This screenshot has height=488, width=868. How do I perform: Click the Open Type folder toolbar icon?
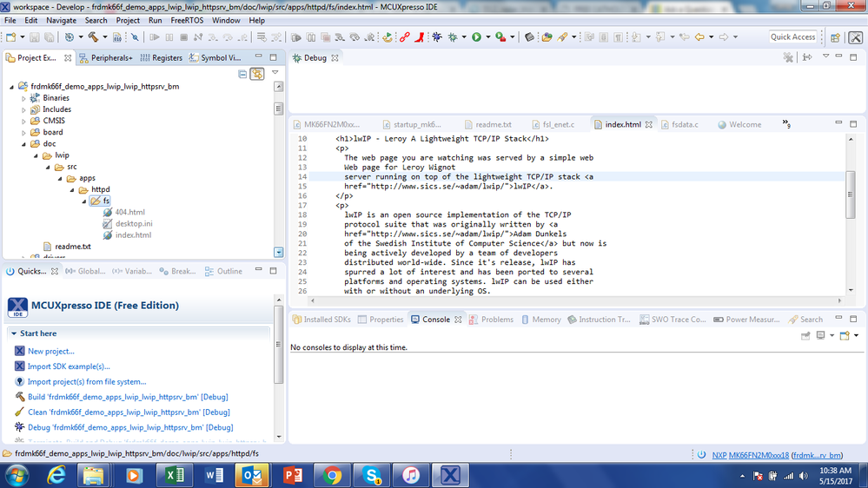(x=547, y=37)
